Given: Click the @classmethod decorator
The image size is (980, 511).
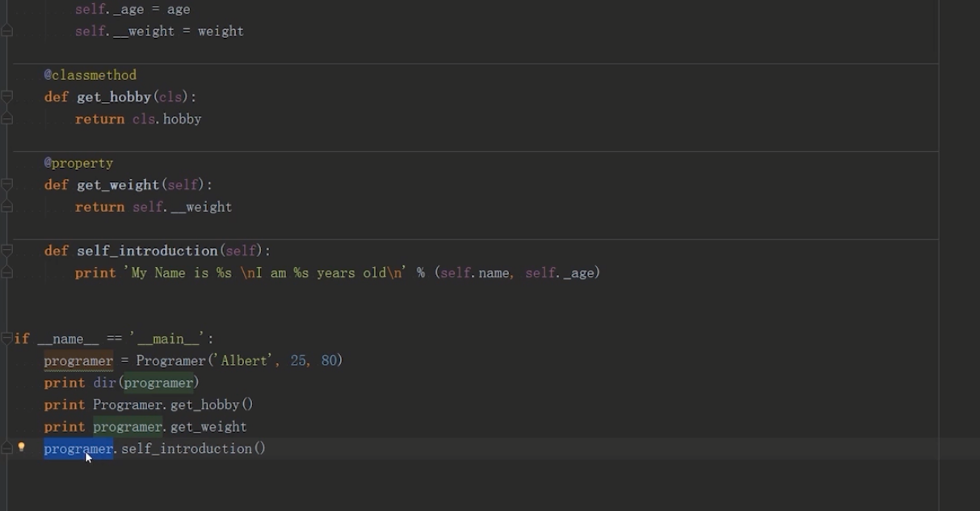Looking at the screenshot, I should click(90, 75).
